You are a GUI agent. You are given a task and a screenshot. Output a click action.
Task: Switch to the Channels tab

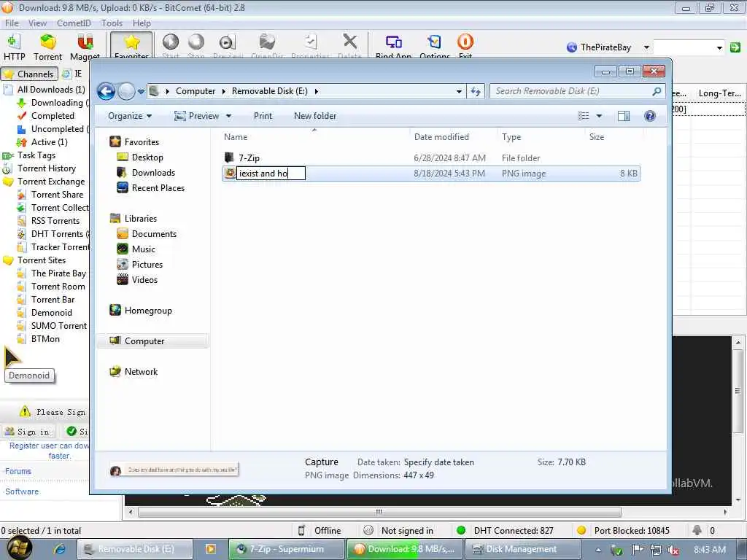click(29, 74)
